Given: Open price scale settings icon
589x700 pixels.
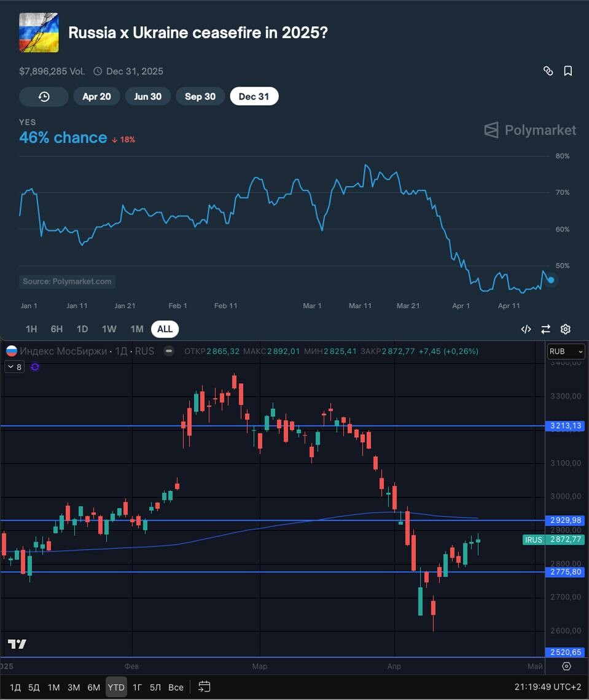Looking at the screenshot, I should (x=566, y=666).
